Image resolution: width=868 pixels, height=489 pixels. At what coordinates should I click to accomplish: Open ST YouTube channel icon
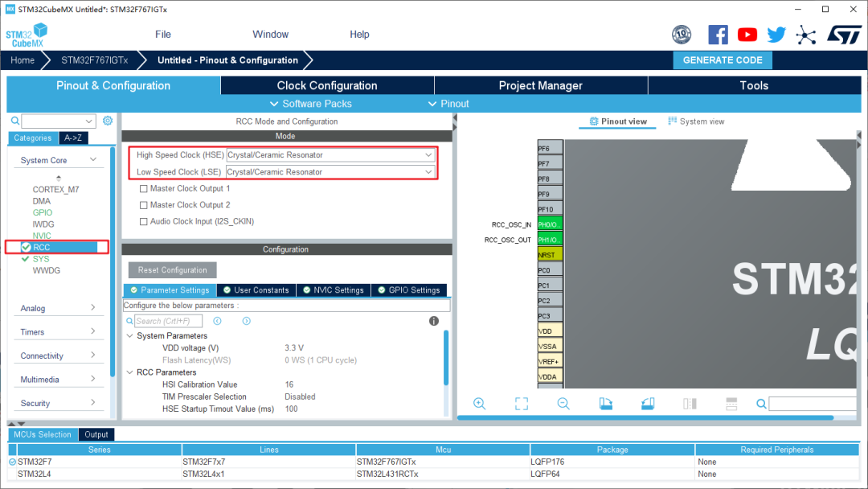coord(747,35)
